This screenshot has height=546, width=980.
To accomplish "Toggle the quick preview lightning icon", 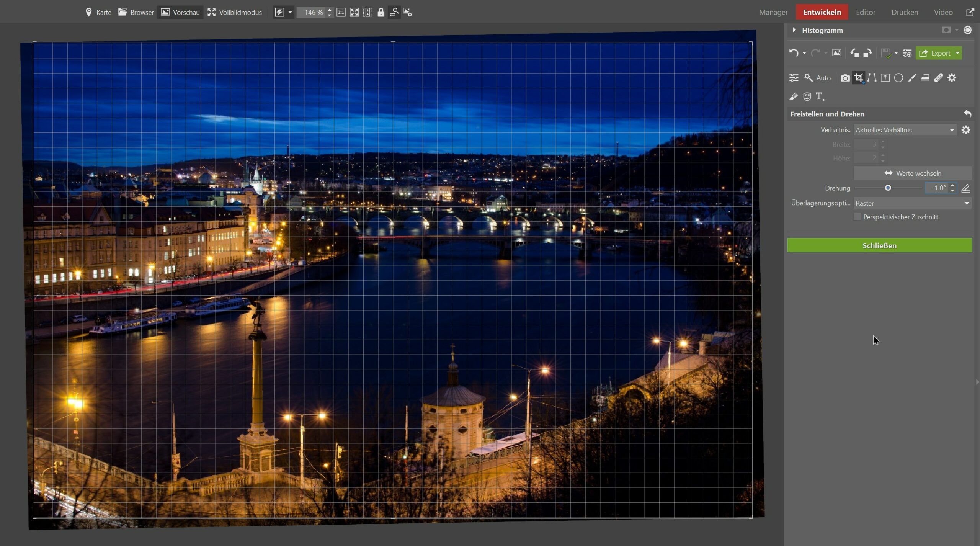I will pos(280,12).
